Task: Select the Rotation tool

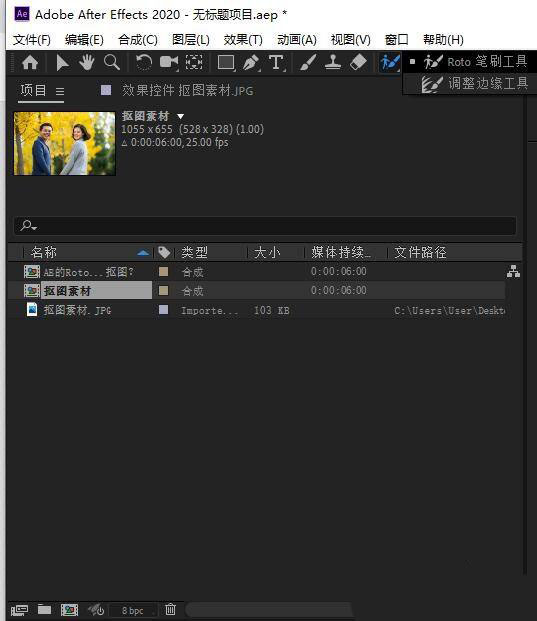Action: (144, 63)
